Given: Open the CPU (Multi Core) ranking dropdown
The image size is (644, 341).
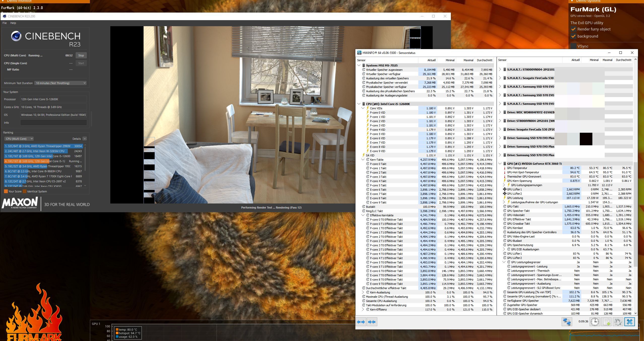Looking at the screenshot, I should coord(19,139).
